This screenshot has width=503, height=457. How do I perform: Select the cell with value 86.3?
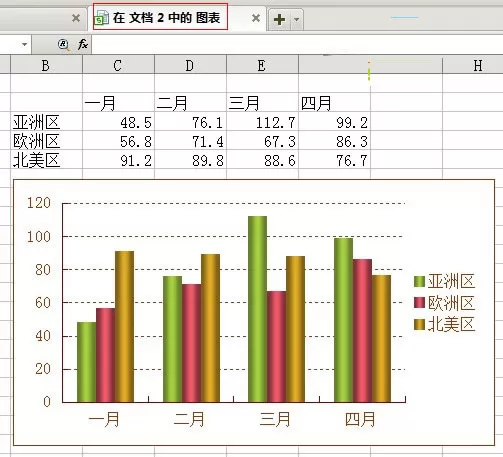point(334,140)
